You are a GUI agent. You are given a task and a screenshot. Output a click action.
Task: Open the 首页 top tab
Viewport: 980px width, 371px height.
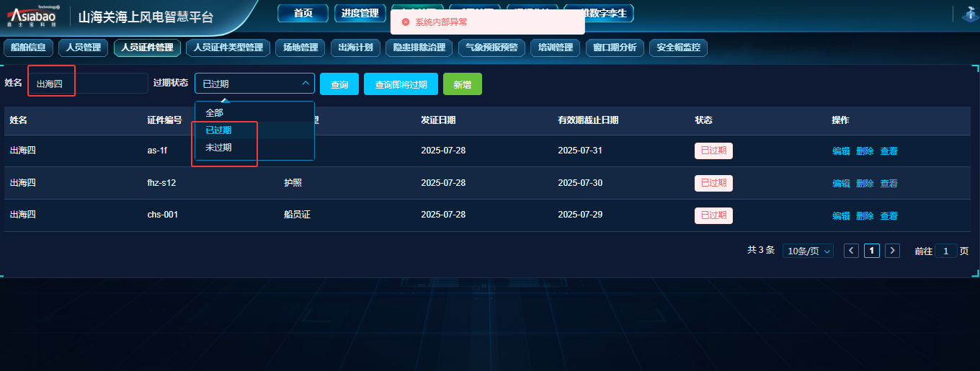[303, 13]
